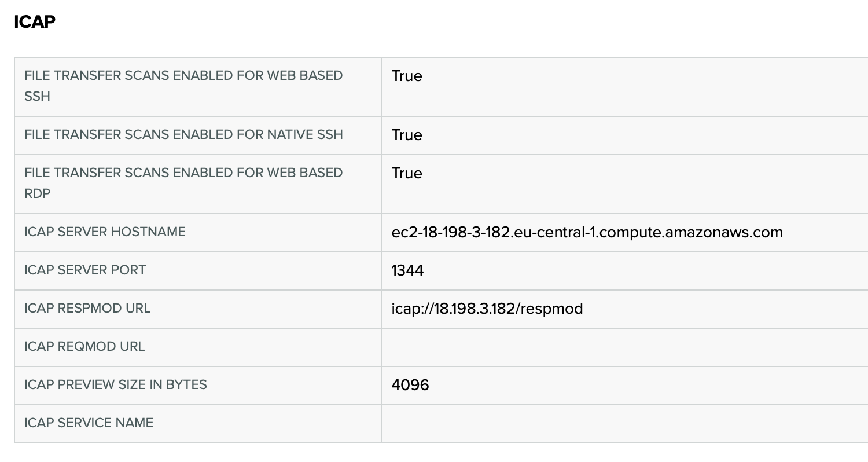Click the ICAP preview size value 4096
868x462 pixels.
(x=410, y=385)
